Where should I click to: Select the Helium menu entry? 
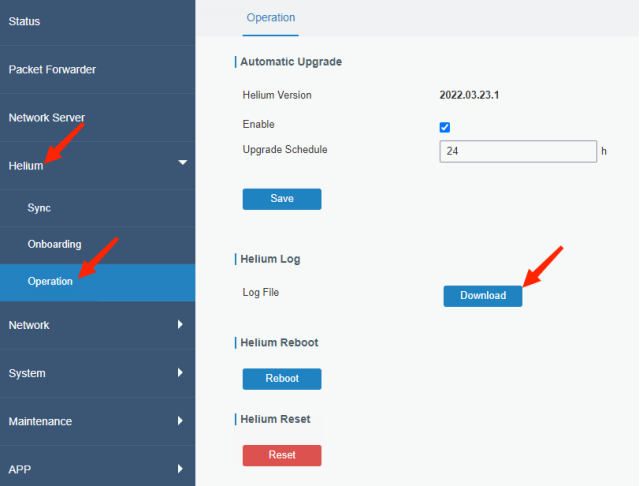tap(98, 166)
